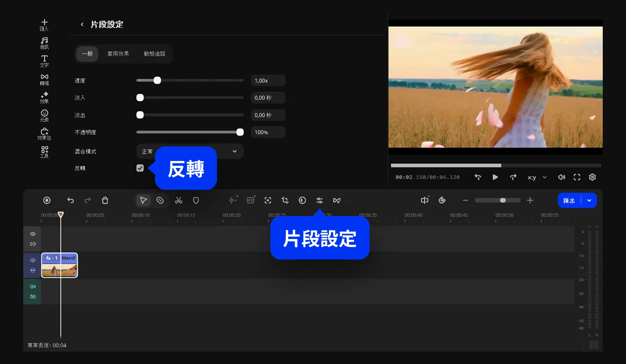Viewport: 626px width, 364px height.
Task: Switch to the 動態追蹤 tab
Action: click(x=155, y=54)
